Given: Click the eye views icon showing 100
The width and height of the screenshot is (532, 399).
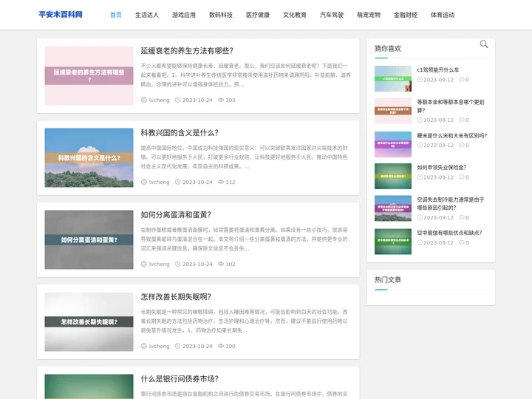Looking at the screenshot, I should pos(220,346).
